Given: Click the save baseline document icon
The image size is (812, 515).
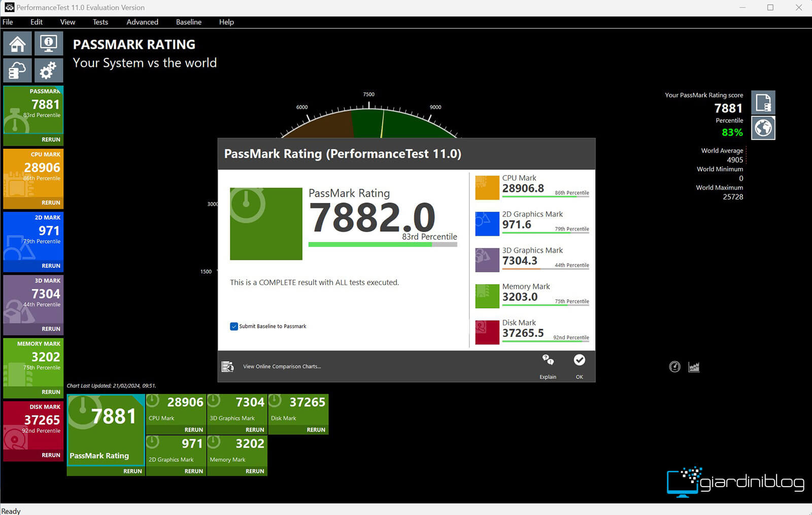Looking at the screenshot, I should coord(763,103).
